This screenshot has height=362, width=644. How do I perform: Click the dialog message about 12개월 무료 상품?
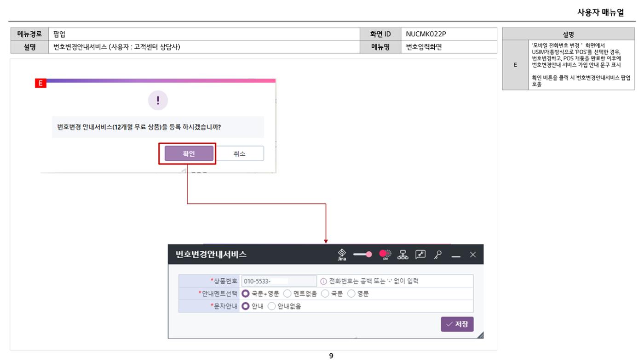click(x=139, y=127)
